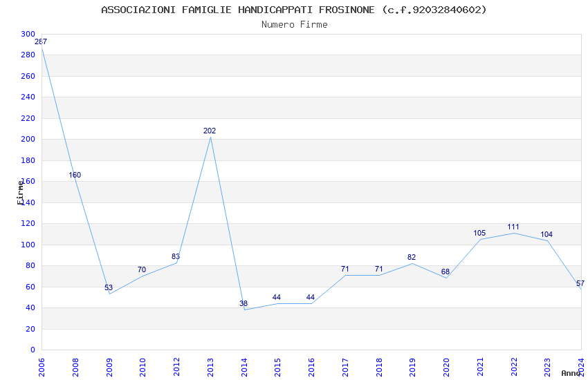Viewport: 588px width, 380px height.
Task: Click the y-axis value 40
Action: (30, 307)
